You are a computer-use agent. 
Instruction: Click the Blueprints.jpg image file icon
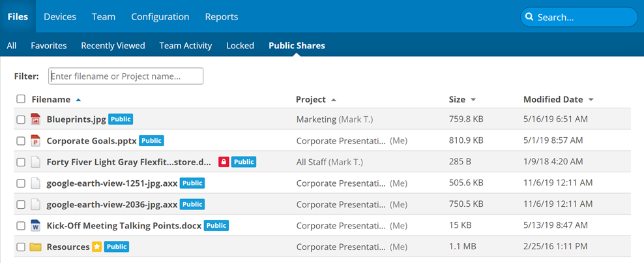35,119
